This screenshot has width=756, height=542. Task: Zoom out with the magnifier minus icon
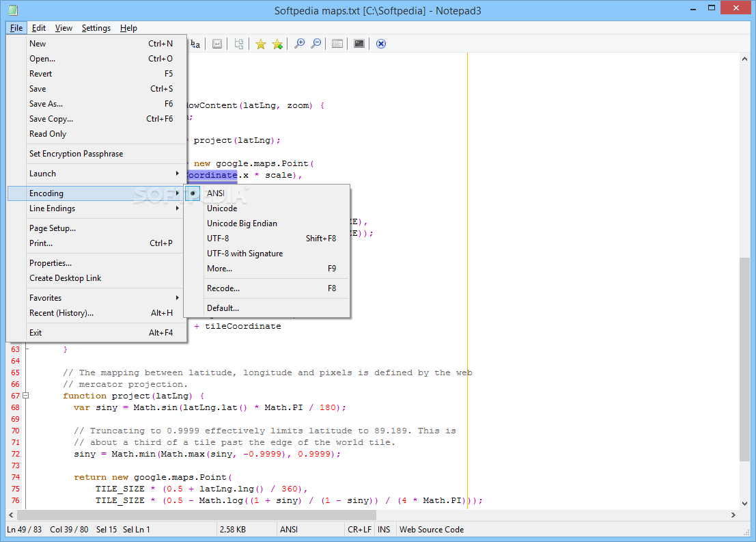(316, 44)
